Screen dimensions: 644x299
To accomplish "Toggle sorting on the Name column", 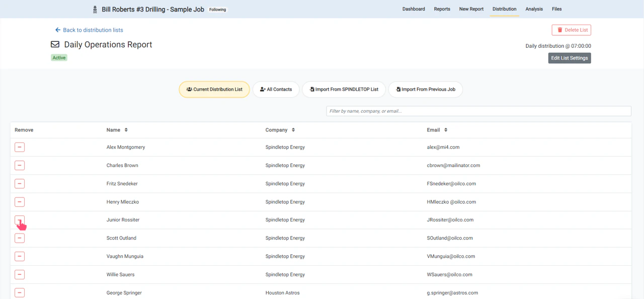I will click(x=125, y=130).
